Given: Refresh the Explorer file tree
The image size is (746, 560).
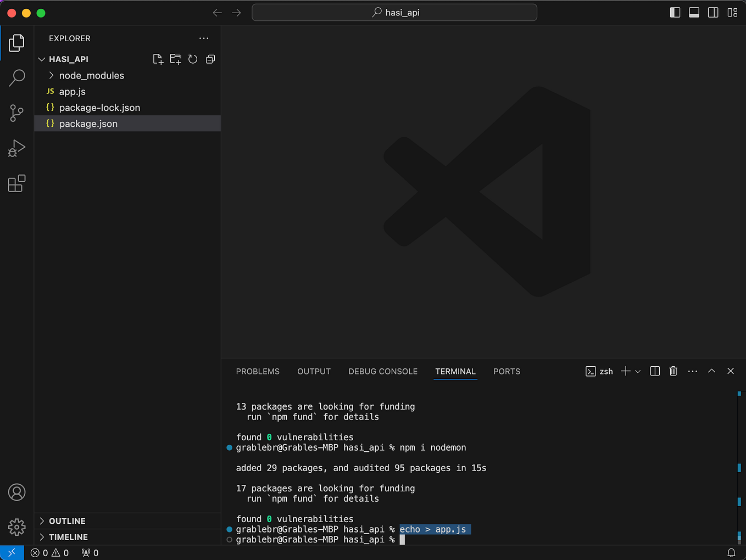Looking at the screenshot, I should pyautogui.click(x=193, y=59).
